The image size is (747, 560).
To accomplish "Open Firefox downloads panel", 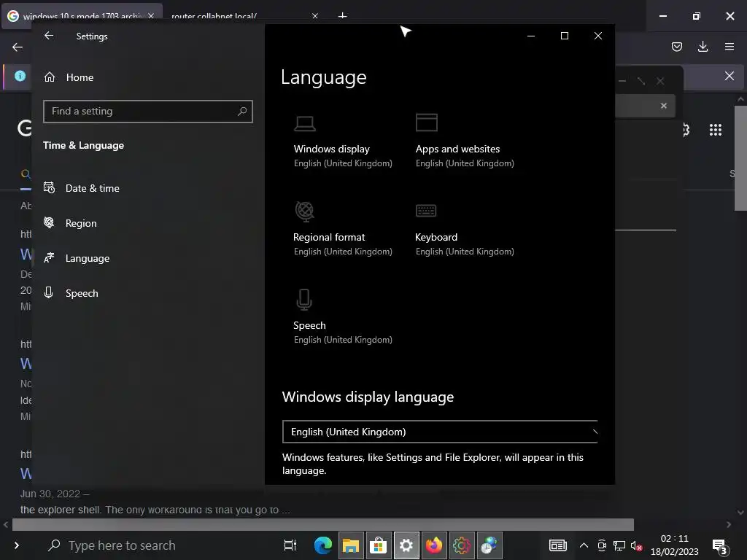I will pyautogui.click(x=703, y=47).
